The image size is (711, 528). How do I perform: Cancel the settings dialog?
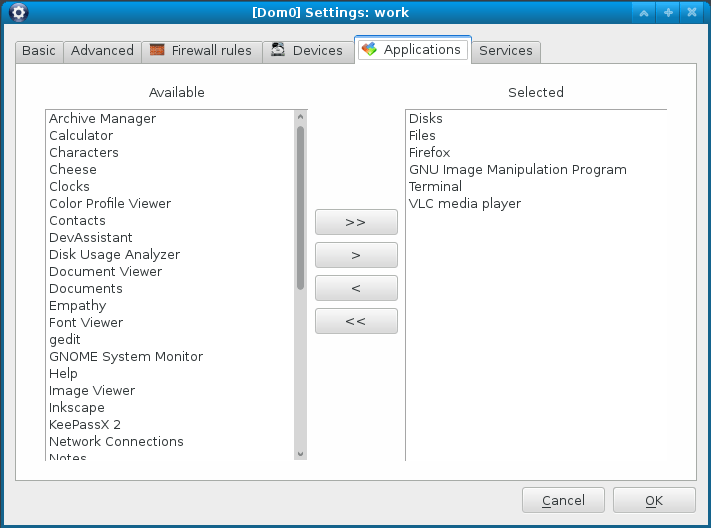coord(563,500)
